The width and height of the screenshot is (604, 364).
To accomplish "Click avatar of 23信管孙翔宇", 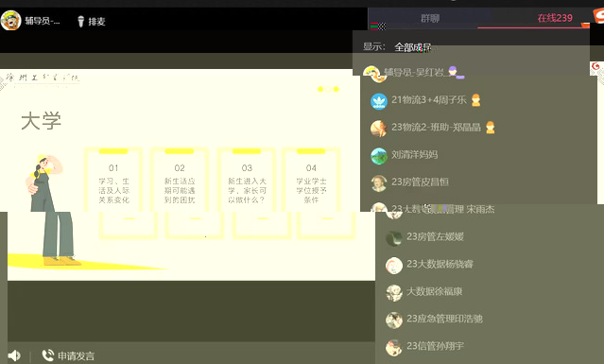I will tap(393, 347).
